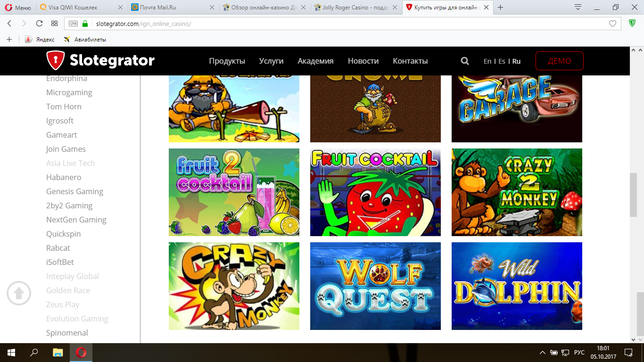Click the plus icon on bookmarks bar

9,40
